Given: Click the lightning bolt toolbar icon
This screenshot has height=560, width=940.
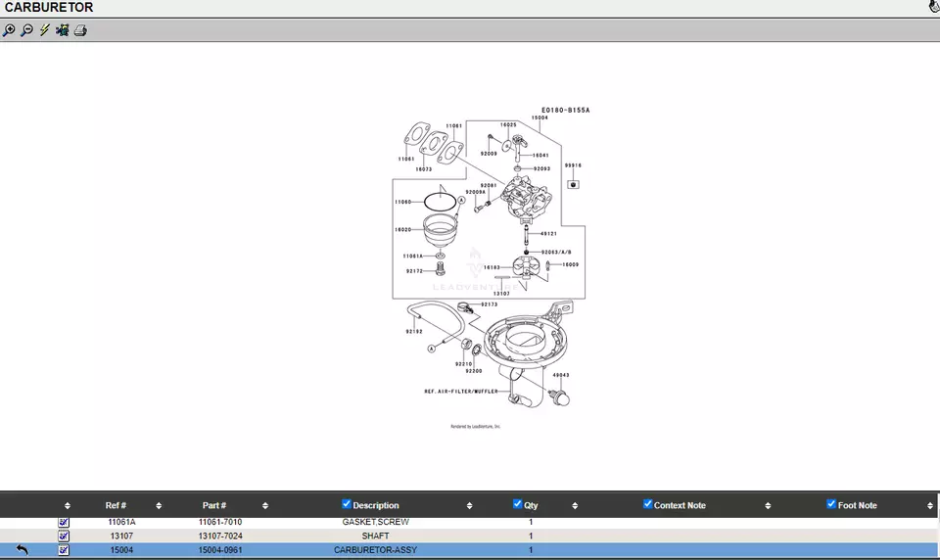Looking at the screenshot, I should pyautogui.click(x=44, y=30).
